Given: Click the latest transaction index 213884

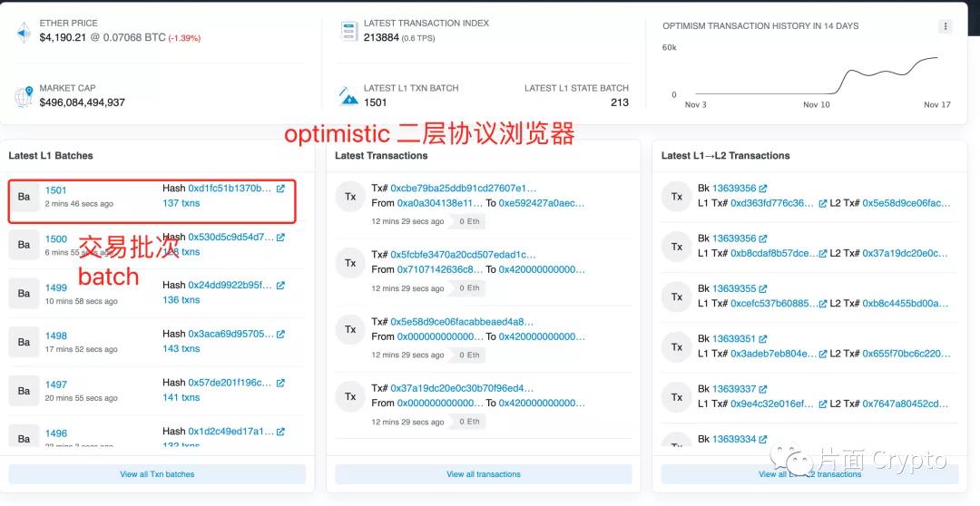Looking at the screenshot, I should (381, 37).
